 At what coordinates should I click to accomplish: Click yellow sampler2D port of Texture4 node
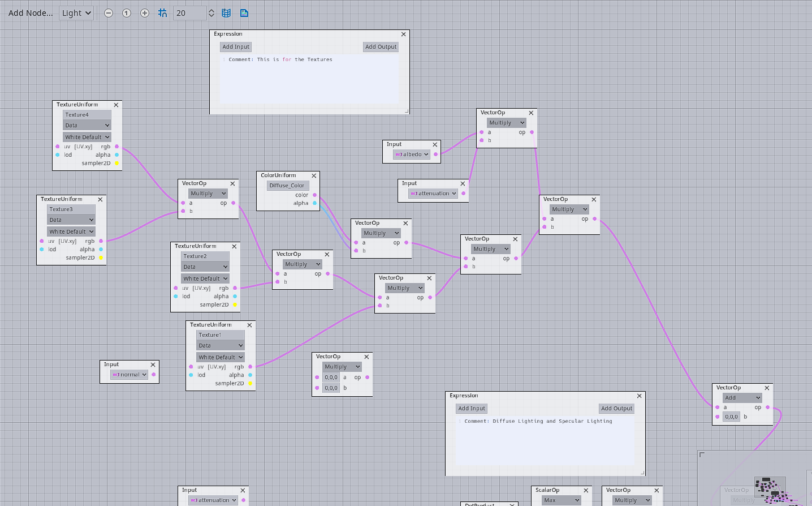[x=117, y=164]
